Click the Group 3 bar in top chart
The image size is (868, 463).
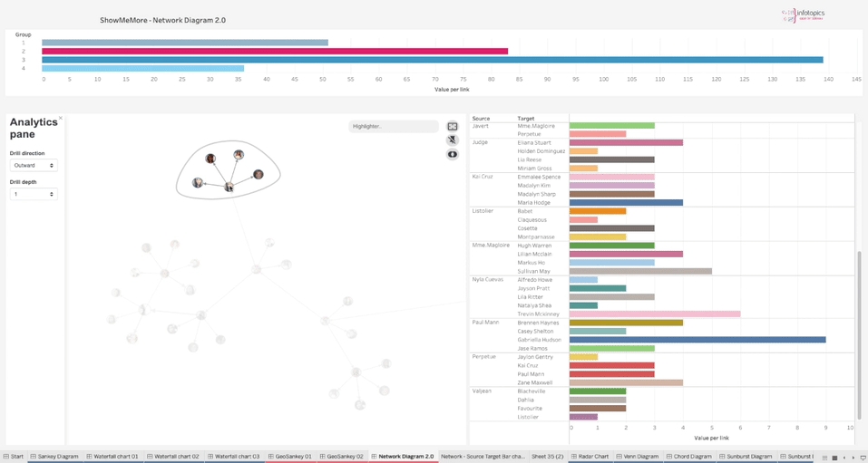[432, 60]
